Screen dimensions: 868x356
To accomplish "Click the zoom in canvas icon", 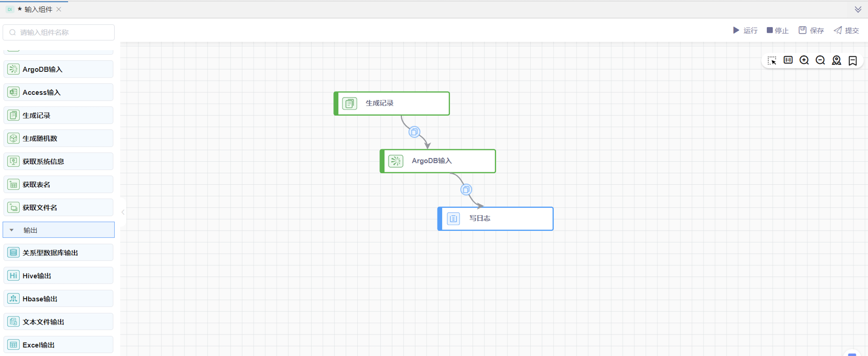I will pyautogui.click(x=804, y=60).
